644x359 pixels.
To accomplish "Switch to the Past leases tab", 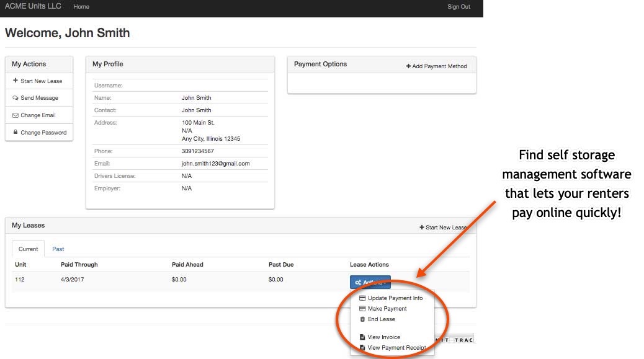I will pyautogui.click(x=58, y=249).
